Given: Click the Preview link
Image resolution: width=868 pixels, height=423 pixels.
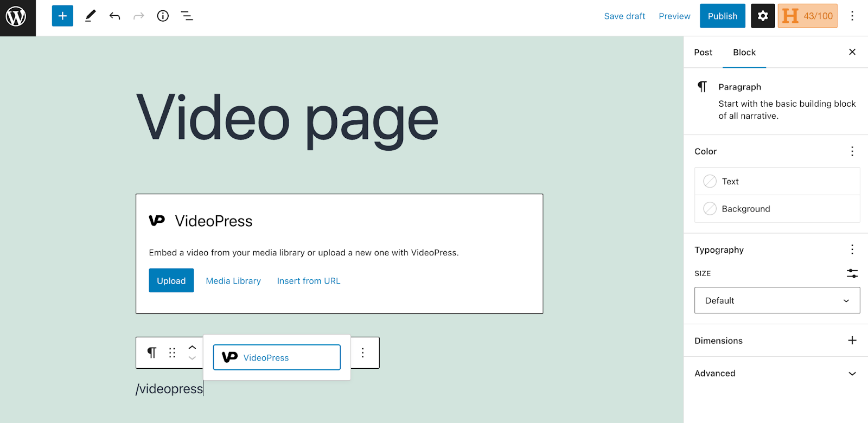Looking at the screenshot, I should pos(674,16).
